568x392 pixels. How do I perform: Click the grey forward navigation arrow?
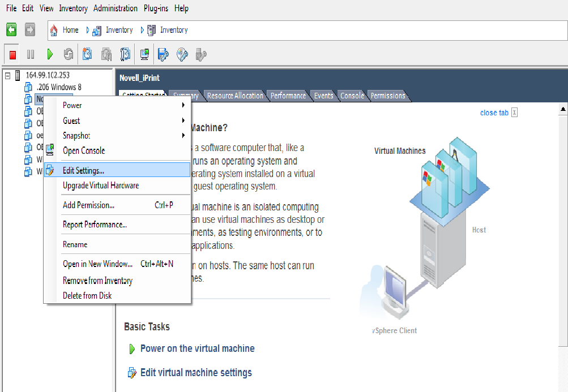coord(30,29)
